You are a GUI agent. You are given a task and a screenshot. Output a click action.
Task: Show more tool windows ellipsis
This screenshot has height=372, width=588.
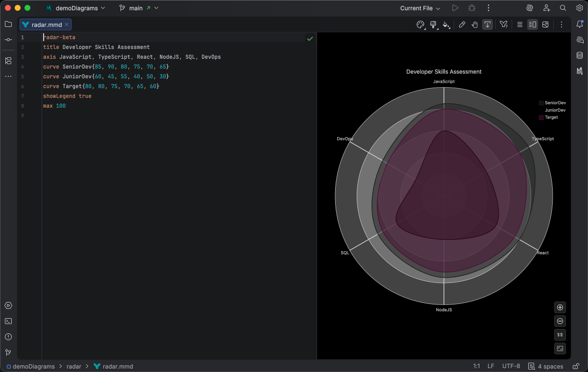tap(8, 76)
